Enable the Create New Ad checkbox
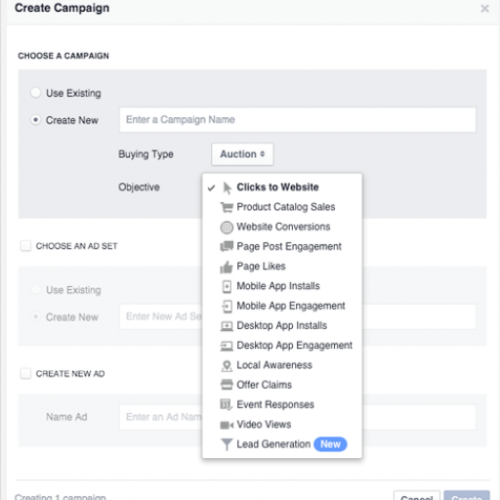Screen dimensions: 500x500 tap(26, 374)
